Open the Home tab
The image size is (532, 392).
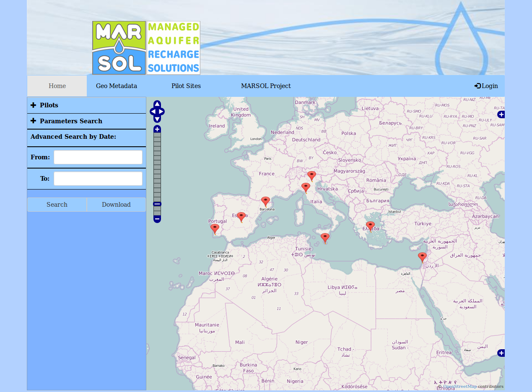[x=57, y=86]
